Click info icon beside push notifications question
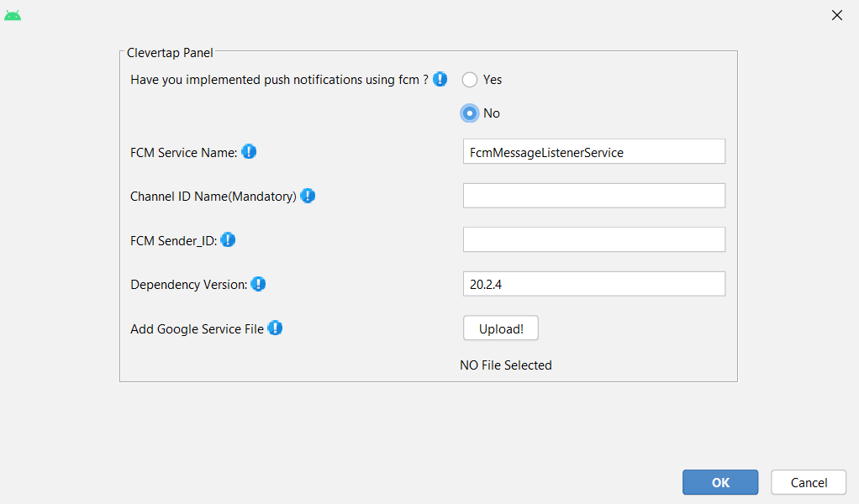 pyautogui.click(x=440, y=79)
